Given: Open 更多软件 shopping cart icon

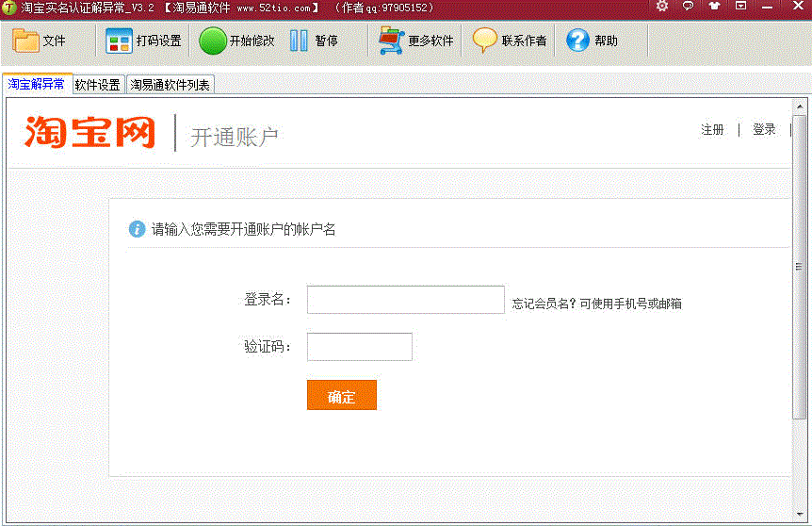Looking at the screenshot, I should 392,41.
